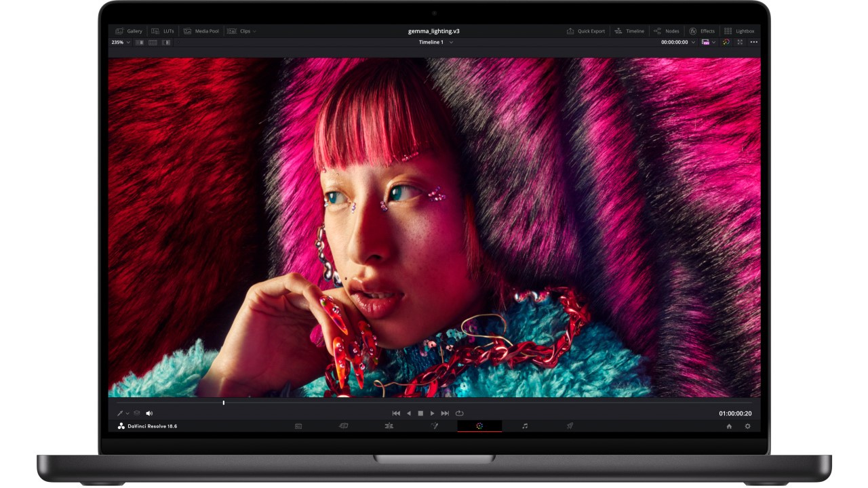
Task: Expand the Clips dropdown arrow
Action: point(254,31)
